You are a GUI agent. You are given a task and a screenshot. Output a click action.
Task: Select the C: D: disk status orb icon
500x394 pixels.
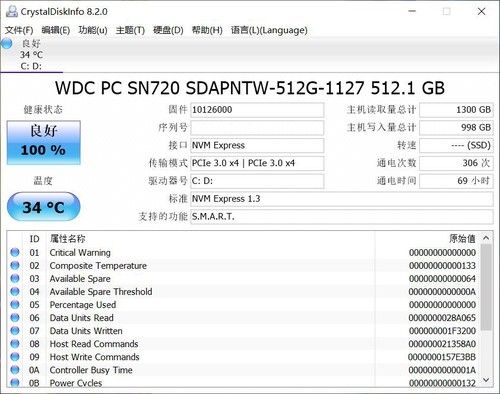pyautogui.click(x=7, y=44)
